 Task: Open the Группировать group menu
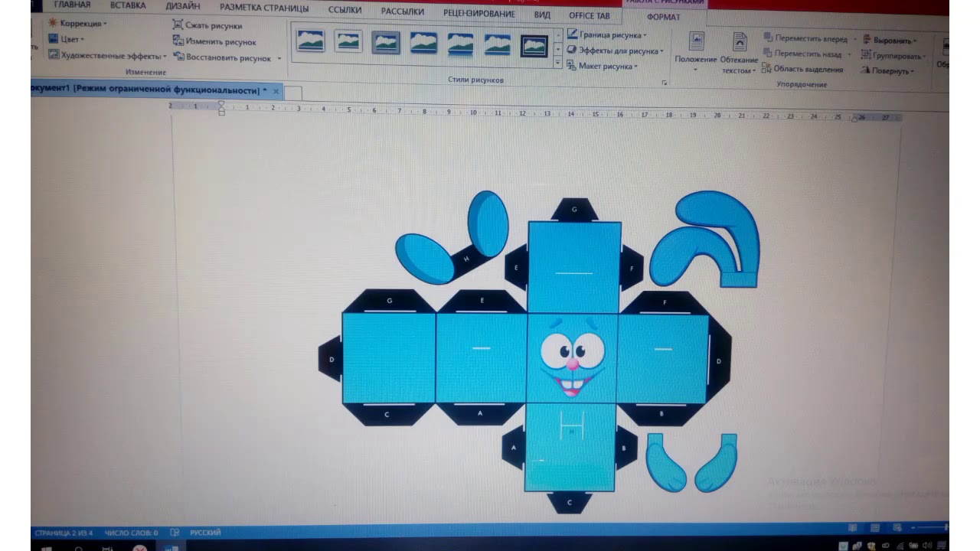pyautogui.click(x=893, y=55)
